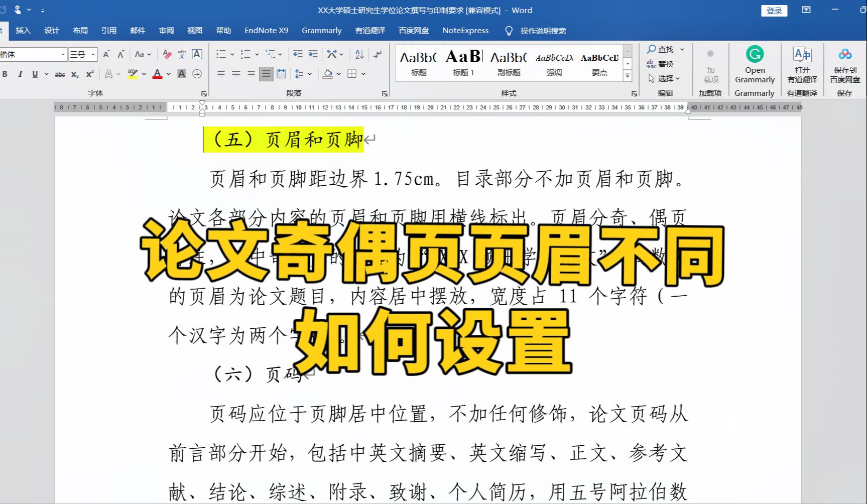Decrease paragraph indent
867x504 pixels.
[x=298, y=54]
